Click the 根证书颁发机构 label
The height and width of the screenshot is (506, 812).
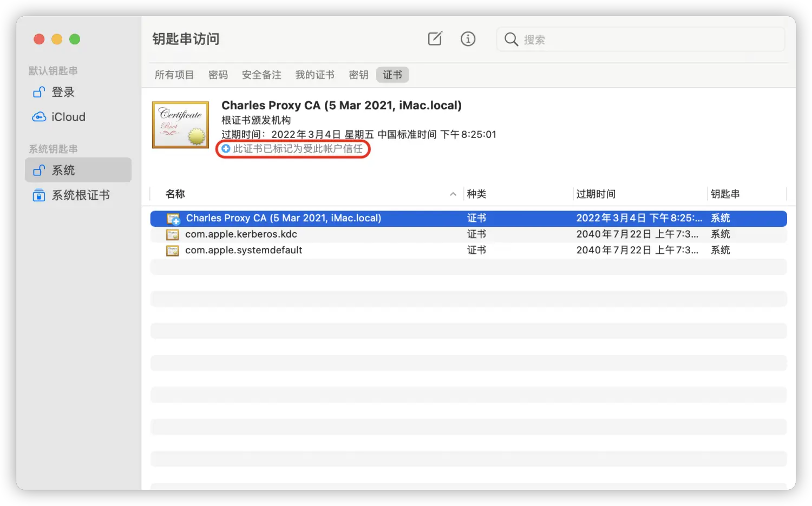pos(256,120)
